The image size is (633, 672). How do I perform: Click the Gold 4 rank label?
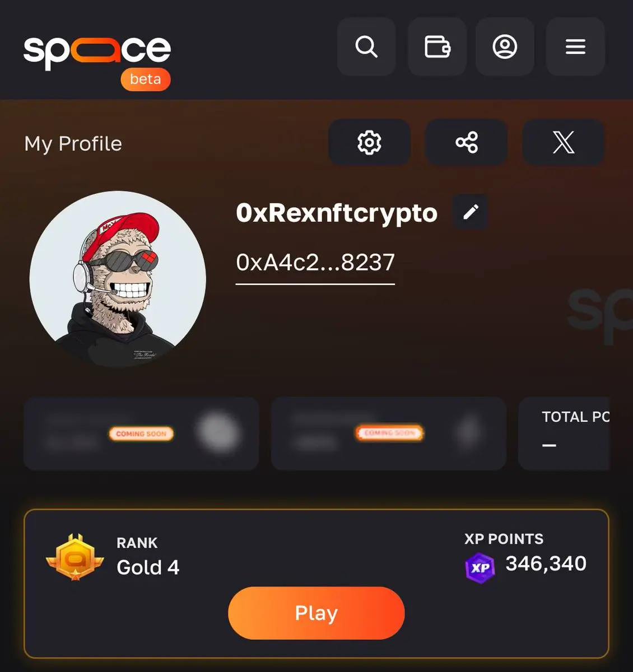[148, 567]
